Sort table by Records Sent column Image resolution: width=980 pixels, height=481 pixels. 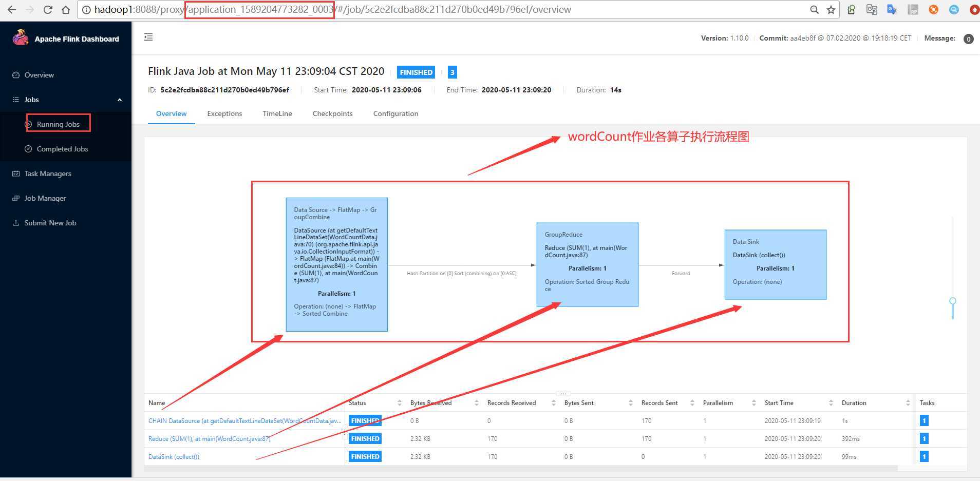click(x=692, y=403)
